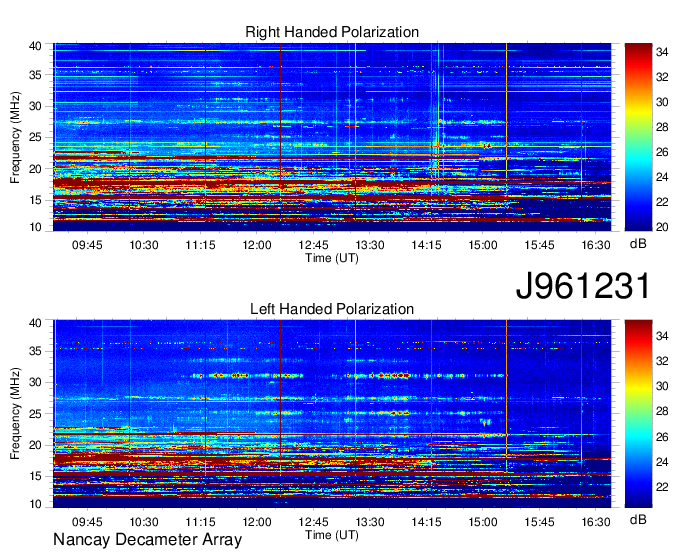680x552 pixels.
Task: Click the "Right Handed Polarization" plot title
Action: point(332,32)
